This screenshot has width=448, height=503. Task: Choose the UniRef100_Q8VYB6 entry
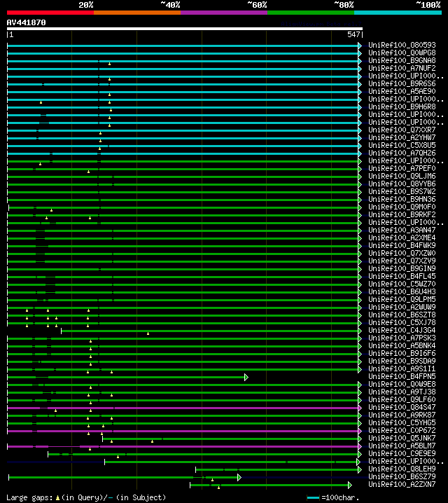coord(402,184)
